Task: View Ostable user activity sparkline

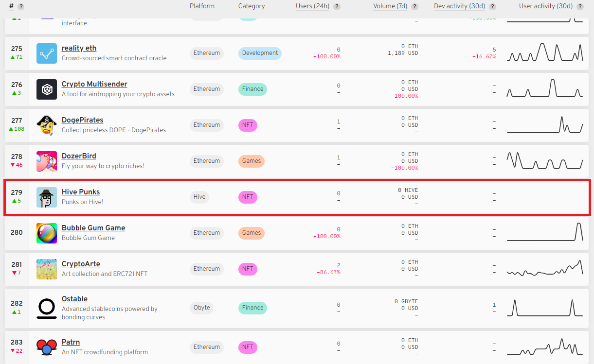Action: (x=545, y=307)
